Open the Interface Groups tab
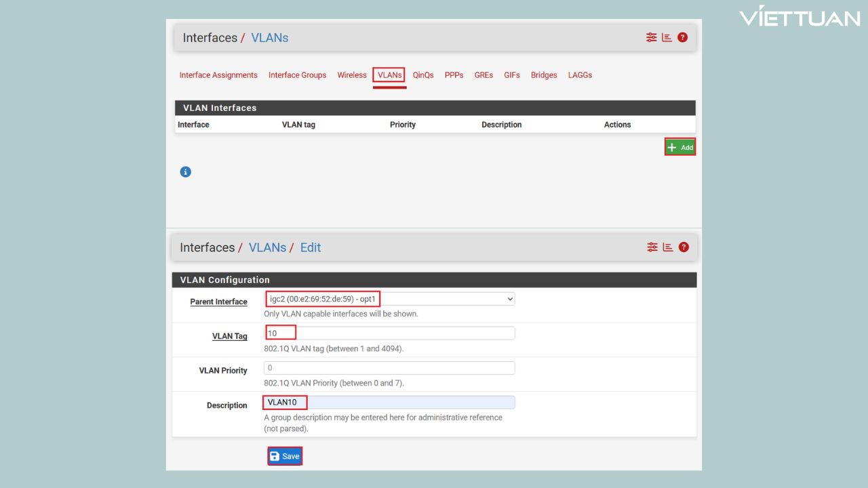 tap(297, 75)
